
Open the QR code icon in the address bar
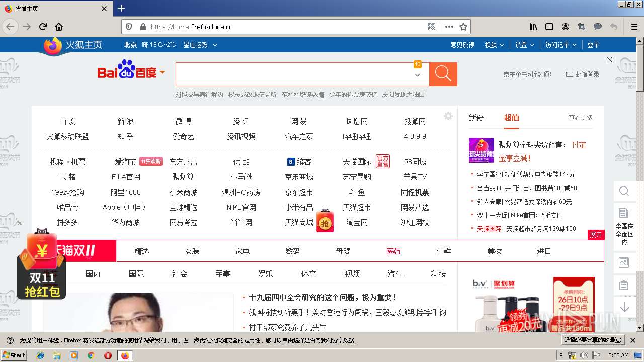click(x=432, y=27)
